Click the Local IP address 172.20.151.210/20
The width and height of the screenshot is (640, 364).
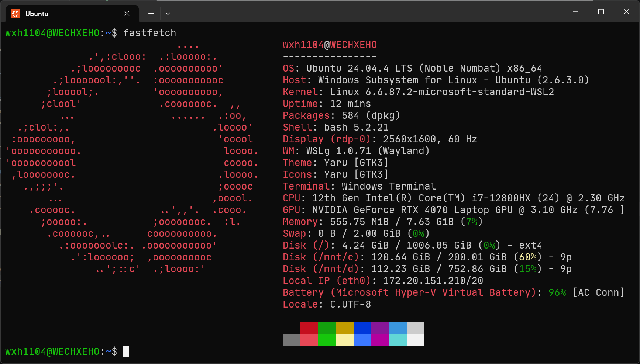(x=433, y=281)
